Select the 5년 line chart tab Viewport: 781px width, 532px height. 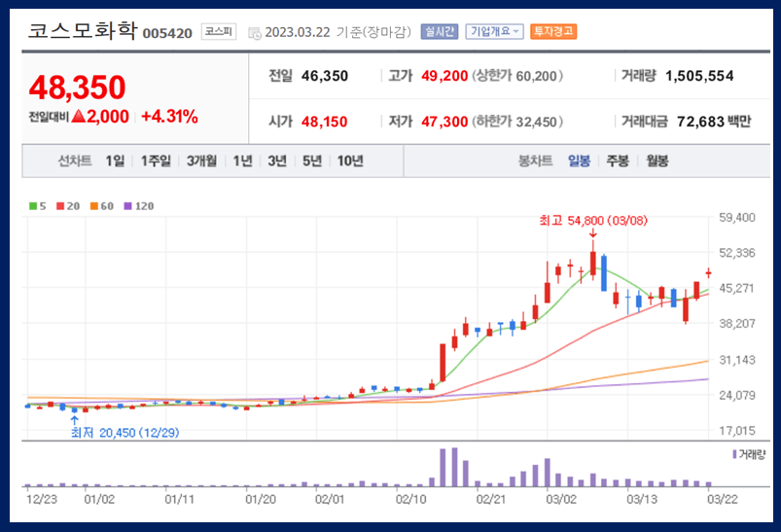[x=312, y=160]
